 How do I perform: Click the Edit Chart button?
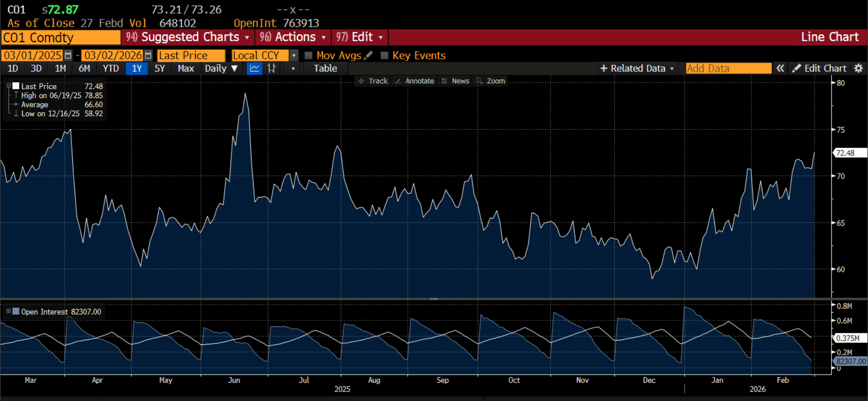pyautogui.click(x=820, y=68)
